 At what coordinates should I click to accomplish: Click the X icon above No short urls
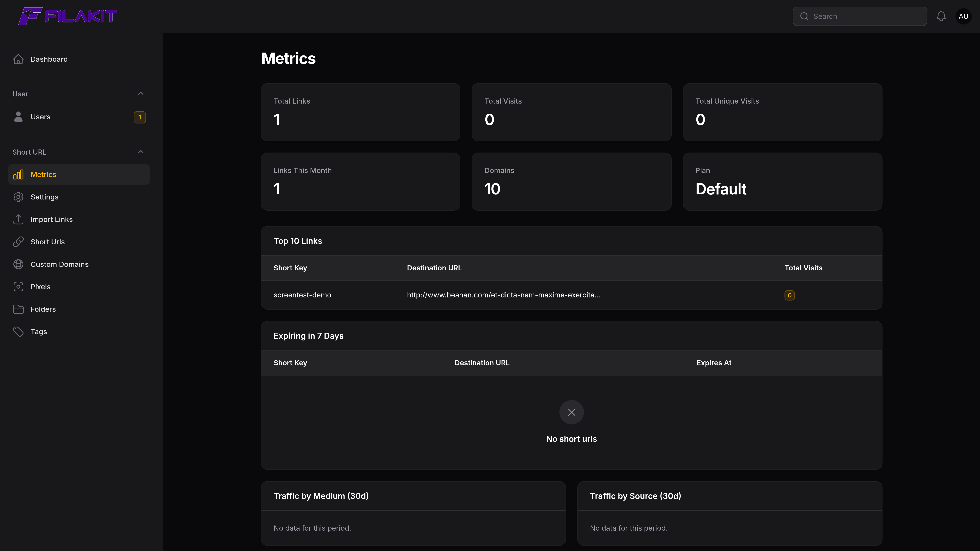[571, 412]
